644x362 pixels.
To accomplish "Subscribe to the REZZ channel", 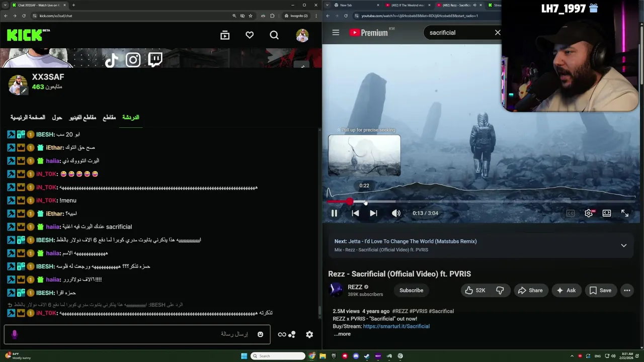I will (x=411, y=290).
